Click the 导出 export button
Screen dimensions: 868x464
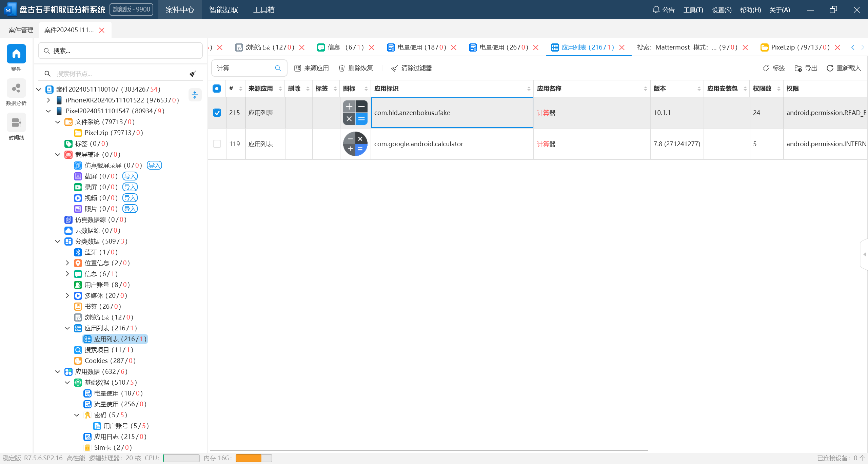coord(806,68)
